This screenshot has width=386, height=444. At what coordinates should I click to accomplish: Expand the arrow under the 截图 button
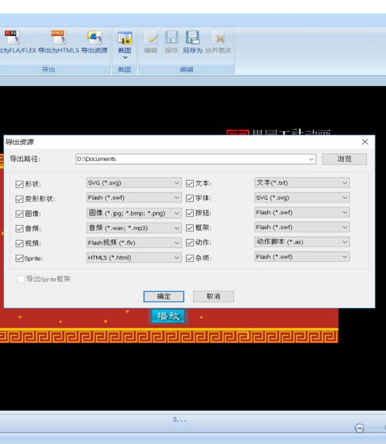point(125,58)
